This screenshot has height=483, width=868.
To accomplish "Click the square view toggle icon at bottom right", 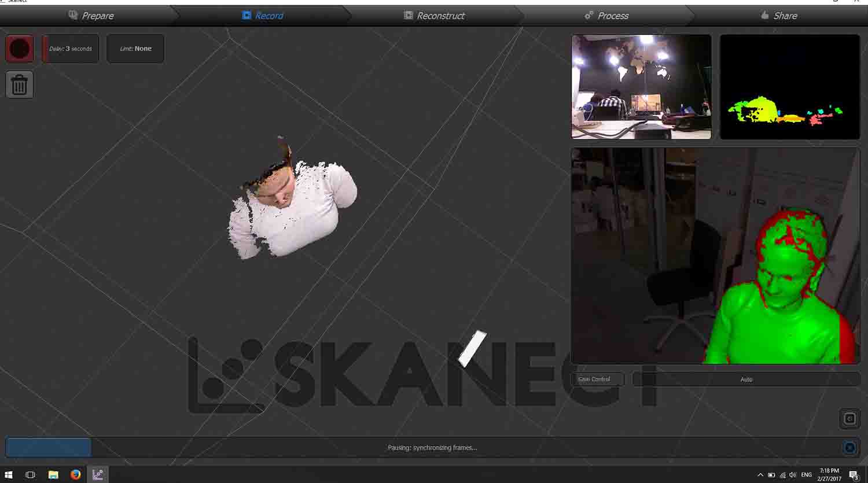I will pos(849,419).
